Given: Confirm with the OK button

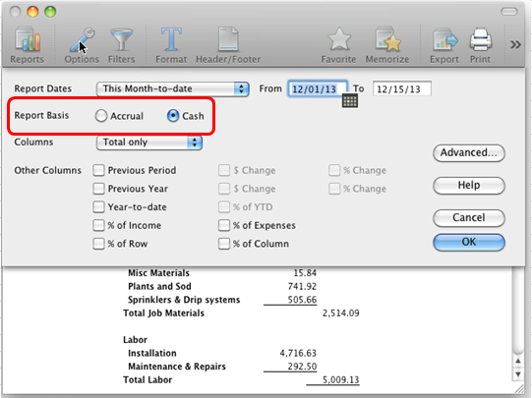Looking at the screenshot, I should tap(469, 242).
